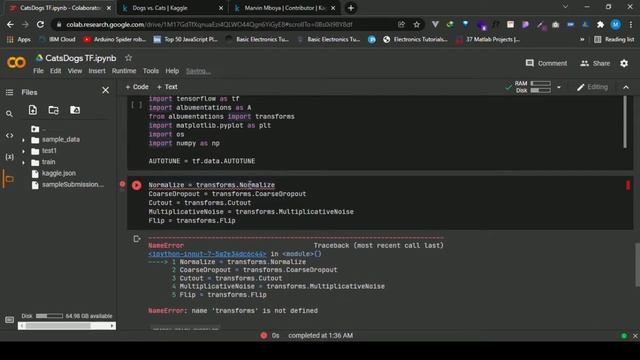The height and width of the screenshot is (360, 640).
Task: Show more bookmarks overflow chevron
Action: point(582,39)
